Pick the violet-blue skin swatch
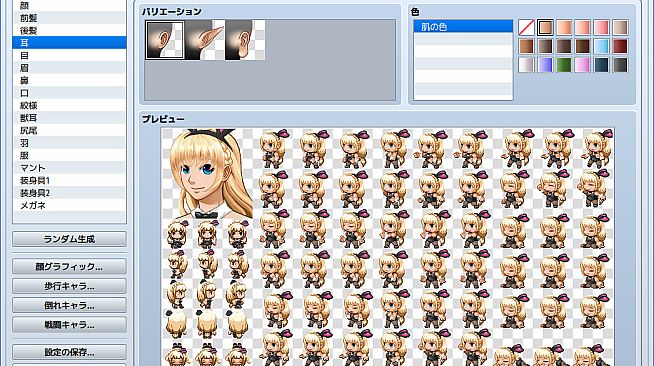 (x=545, y=65)
